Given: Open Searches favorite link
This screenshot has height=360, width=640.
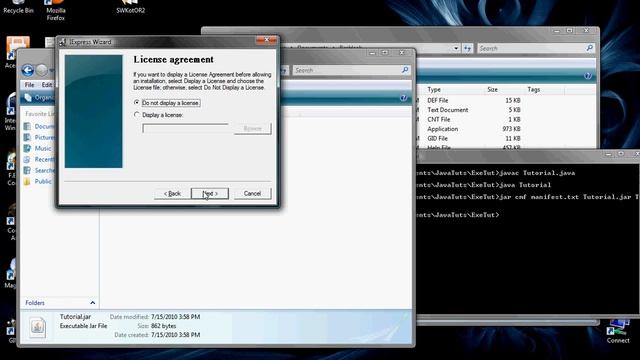Looking at the screenshot, I should pos(39,170).
